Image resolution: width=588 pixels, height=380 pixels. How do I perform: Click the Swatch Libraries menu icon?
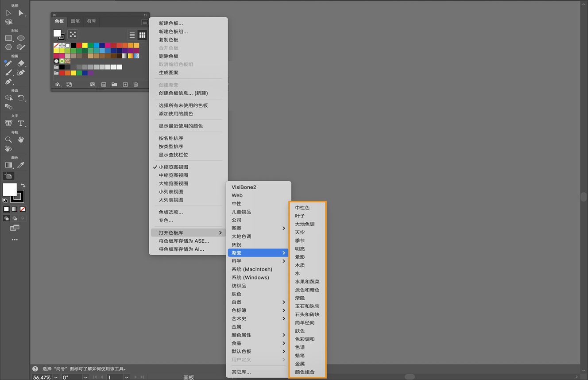click(58, 84)
